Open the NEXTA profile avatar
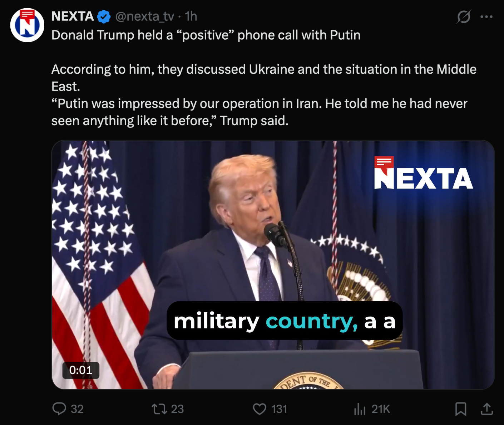This screenshot has width=504, height=425. [x=27, y=25]
